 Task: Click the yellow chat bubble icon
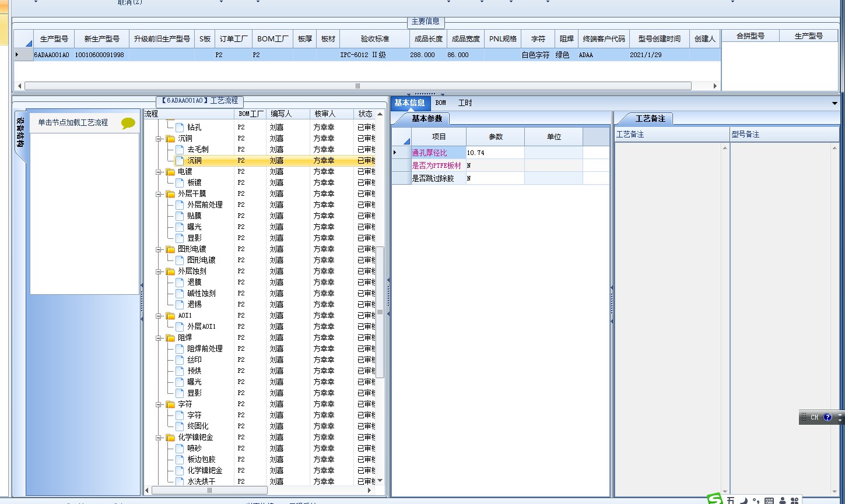[128, 123]
